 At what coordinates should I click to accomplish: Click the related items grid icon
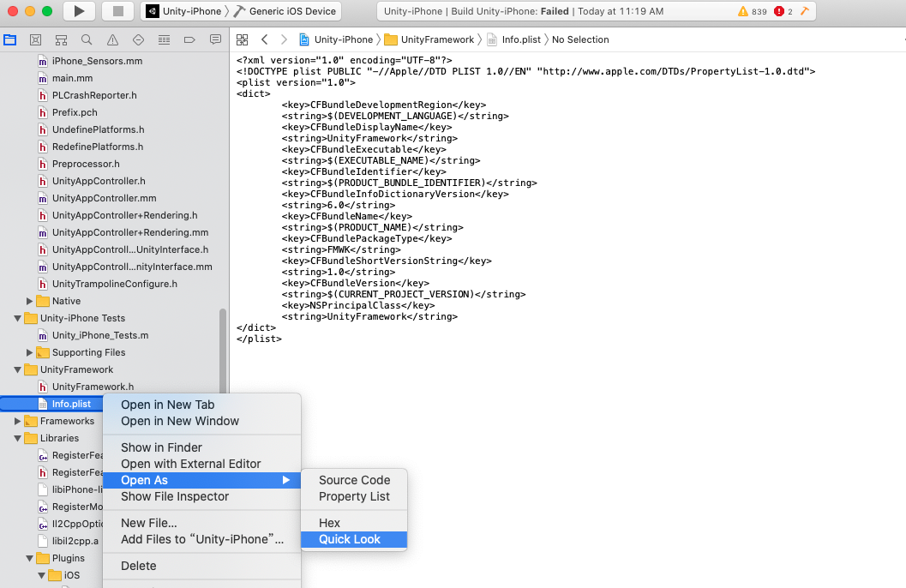tap(242, 39)
